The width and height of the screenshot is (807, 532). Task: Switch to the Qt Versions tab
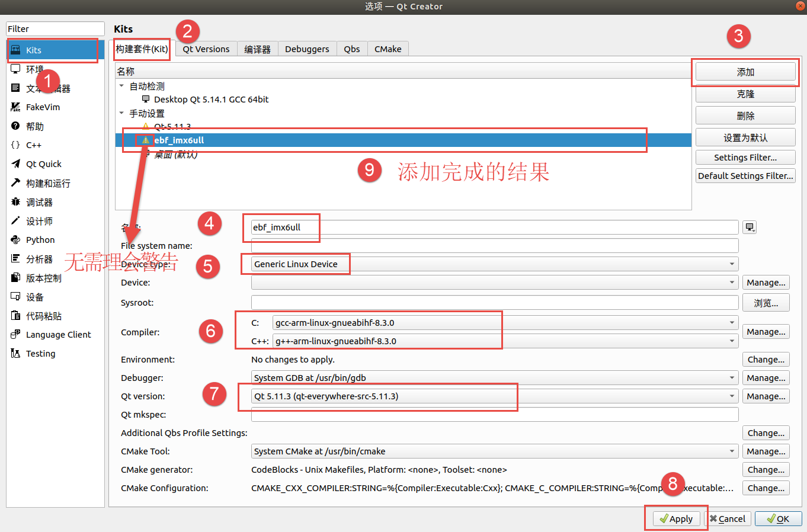[206, 49]
